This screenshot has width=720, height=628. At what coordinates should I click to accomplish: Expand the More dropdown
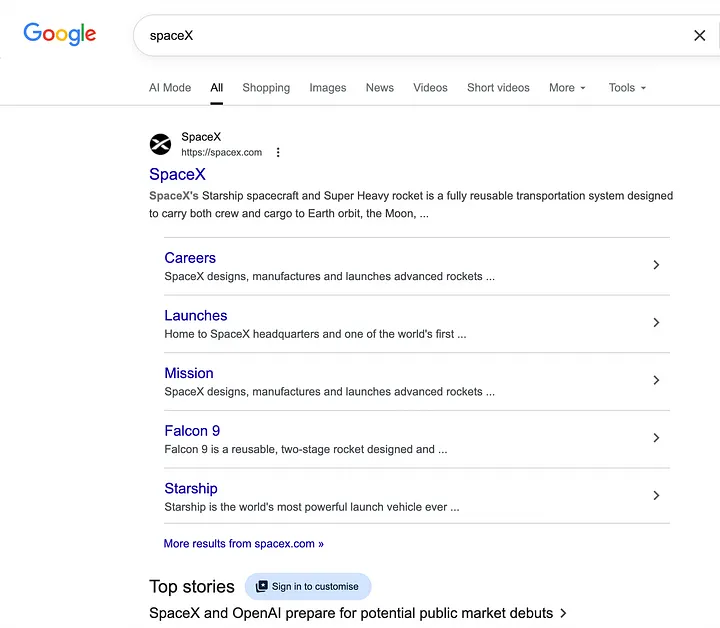click(x=567, y=88)
